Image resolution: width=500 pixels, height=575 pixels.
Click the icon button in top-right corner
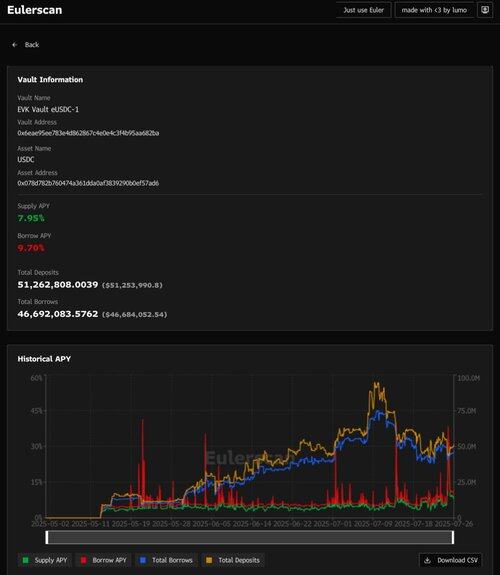tap(485, 10)
